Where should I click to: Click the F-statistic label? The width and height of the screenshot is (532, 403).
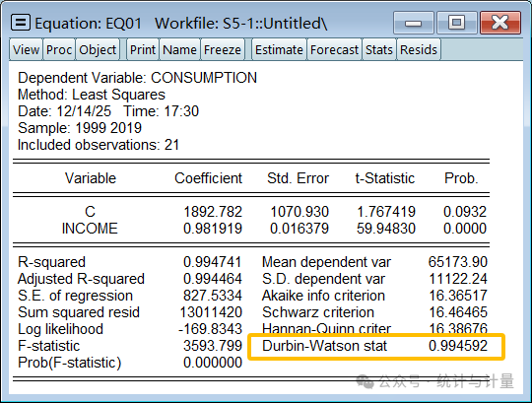pos(49,346)
